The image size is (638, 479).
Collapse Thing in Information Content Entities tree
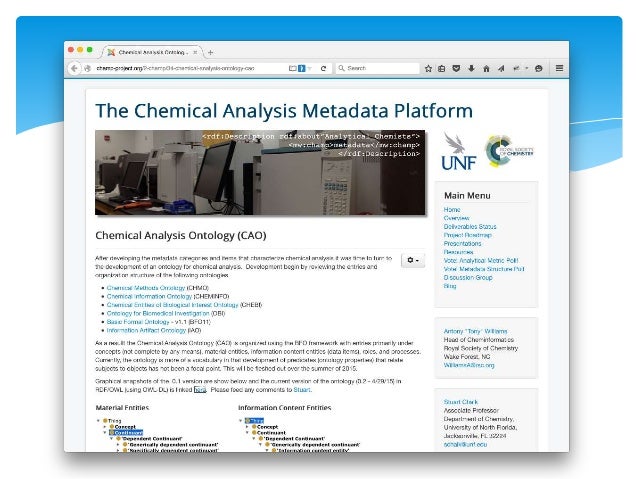coord(240,421)
